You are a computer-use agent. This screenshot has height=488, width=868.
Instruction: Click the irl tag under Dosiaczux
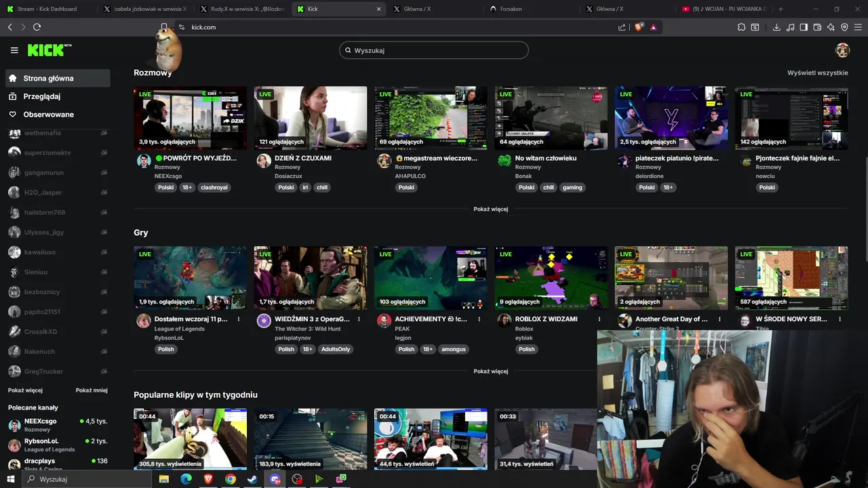(x=306, y=187)
